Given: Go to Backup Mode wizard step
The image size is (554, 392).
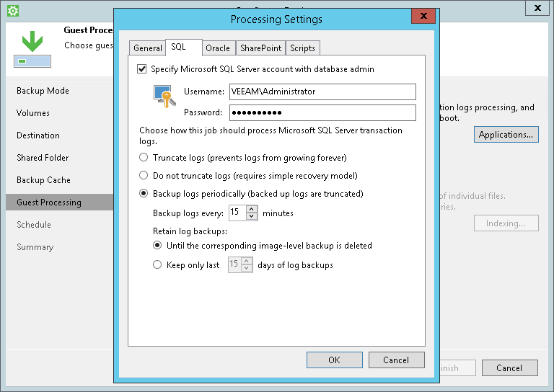Looking at the screenshot, I should [43, 91].
